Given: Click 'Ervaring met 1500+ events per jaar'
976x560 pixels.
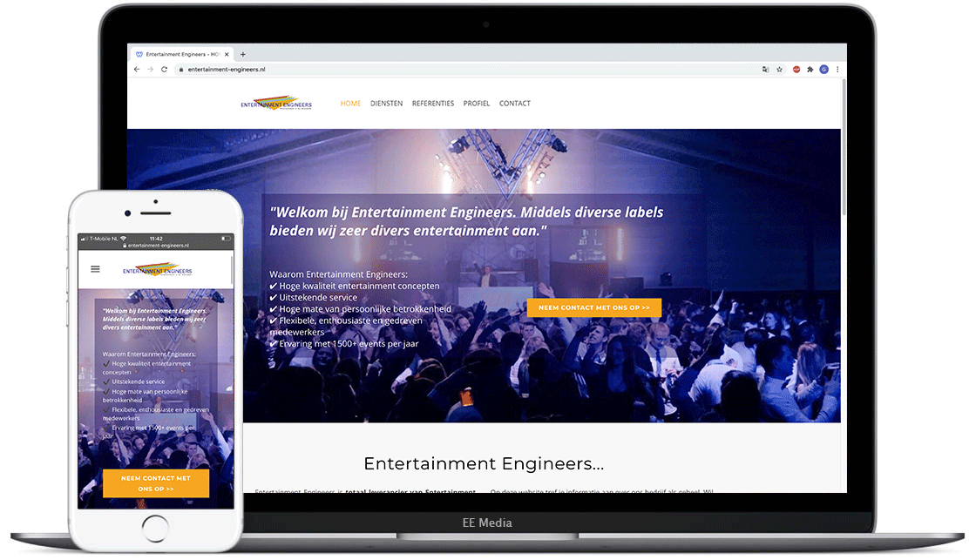Looking at the screenshot, I should pyautogui.click(x=349, y=343).
